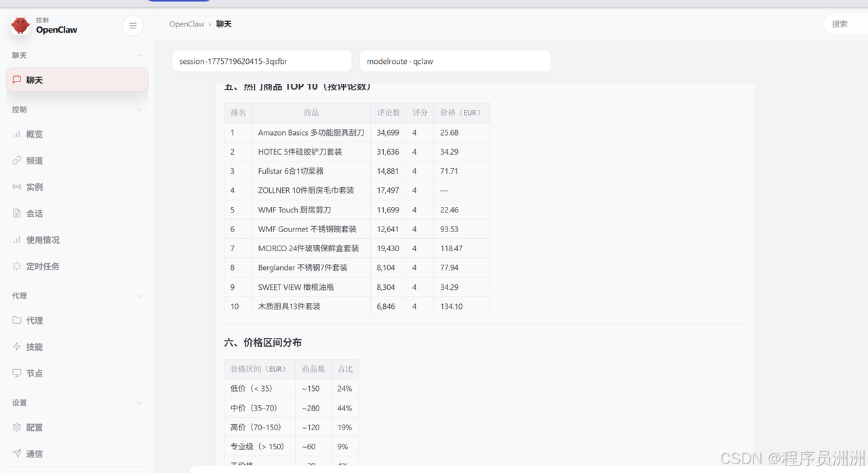Click the monitor icon beside 节点
The image size is (868, 473).
[x=17, y=373]
